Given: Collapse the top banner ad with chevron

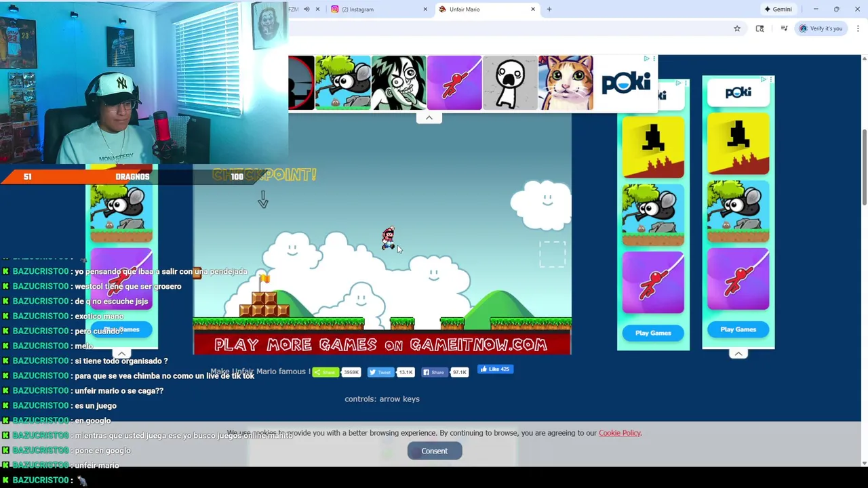Looking at the screenshot, I should pyautogui.click(x=429, y=118).
